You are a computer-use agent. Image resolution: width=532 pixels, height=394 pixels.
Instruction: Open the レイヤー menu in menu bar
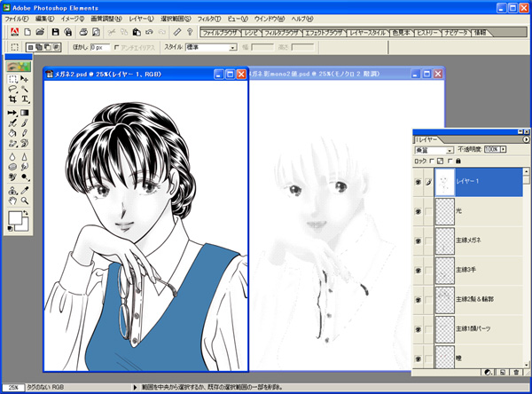coord(141,19)
